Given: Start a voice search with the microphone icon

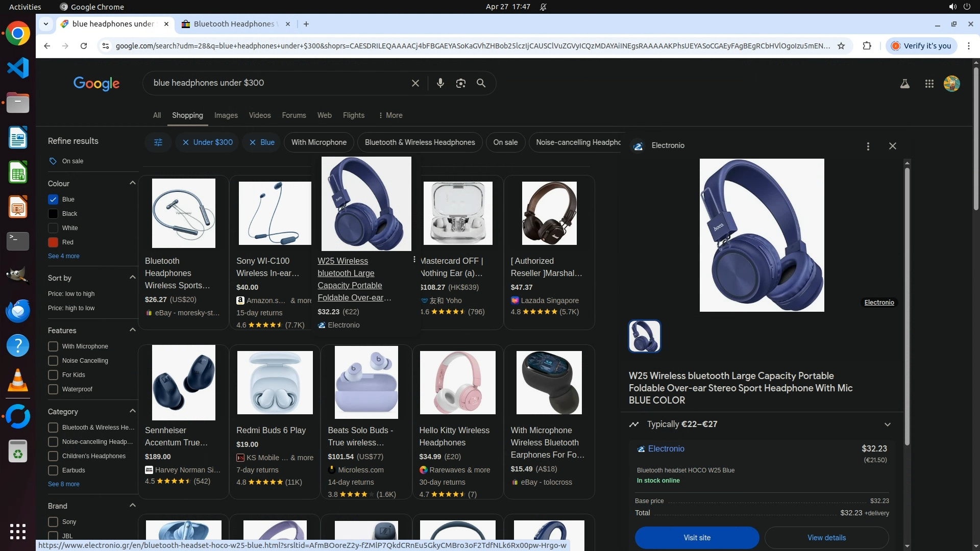Looking at the screenshot, I should pyautogui.click(x=440, y=83).
